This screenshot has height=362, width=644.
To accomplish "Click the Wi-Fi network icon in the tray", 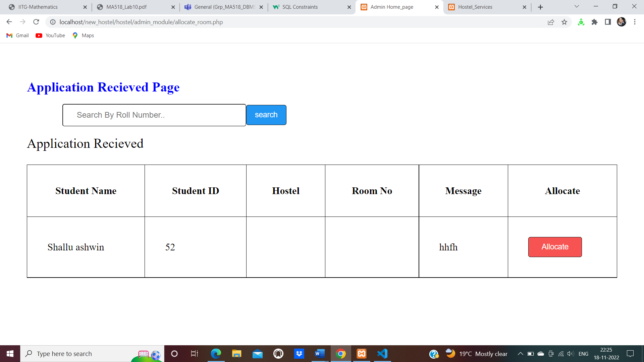I will (x=561, y=353).
